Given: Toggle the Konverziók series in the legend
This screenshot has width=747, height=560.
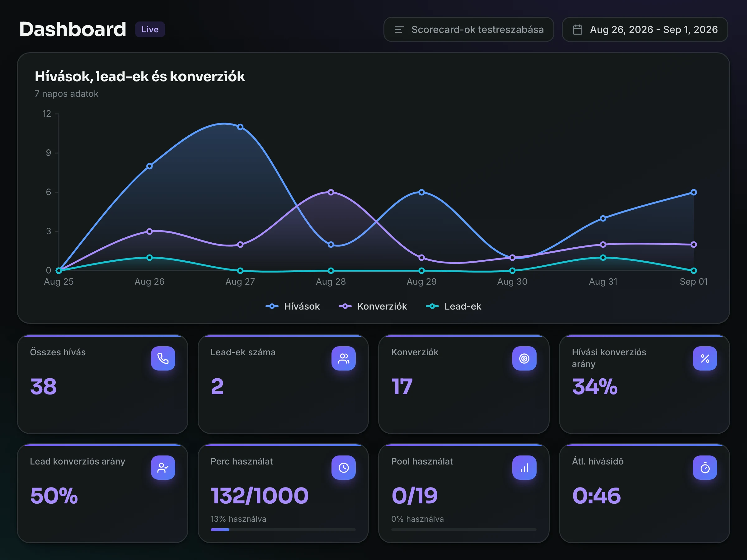Looking at the screenshot, I should point(373,306).
